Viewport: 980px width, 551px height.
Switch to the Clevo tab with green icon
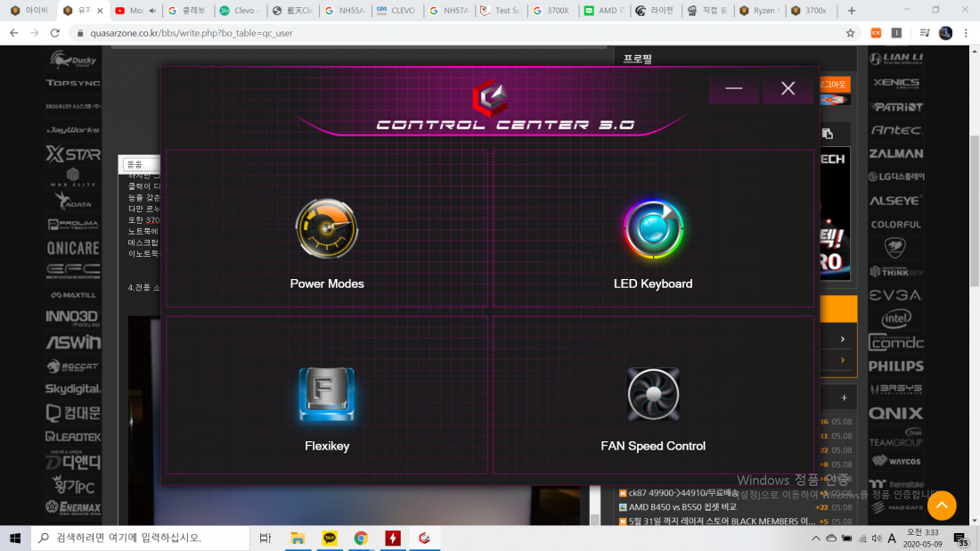click(x=240, y=11)
